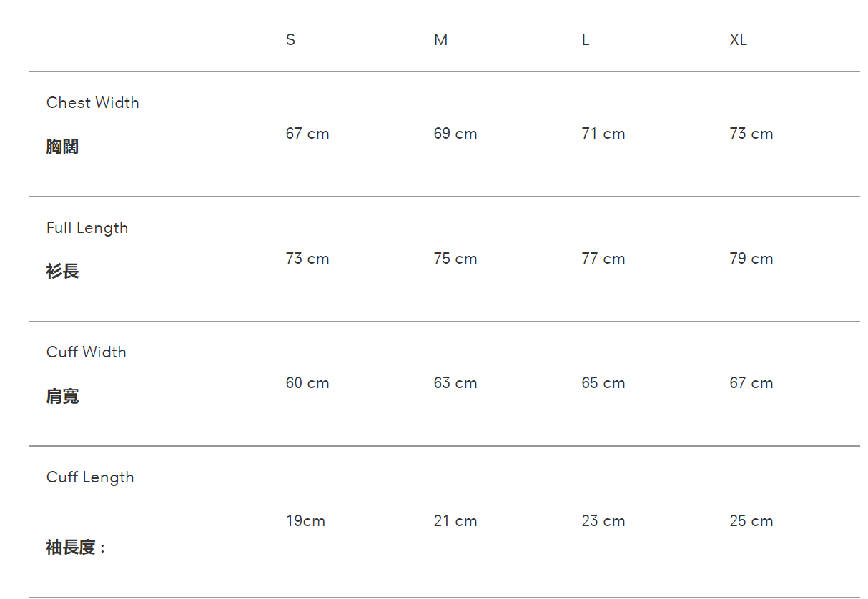Click the 79 cm full length cell
The height and width of the screenshot is (599, 868).
[751, 259]
